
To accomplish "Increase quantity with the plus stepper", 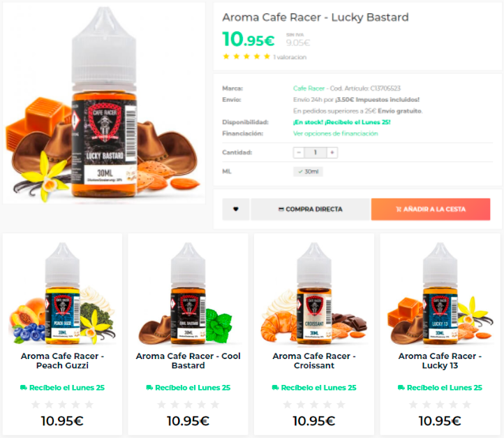I will (x=332, y=152).
